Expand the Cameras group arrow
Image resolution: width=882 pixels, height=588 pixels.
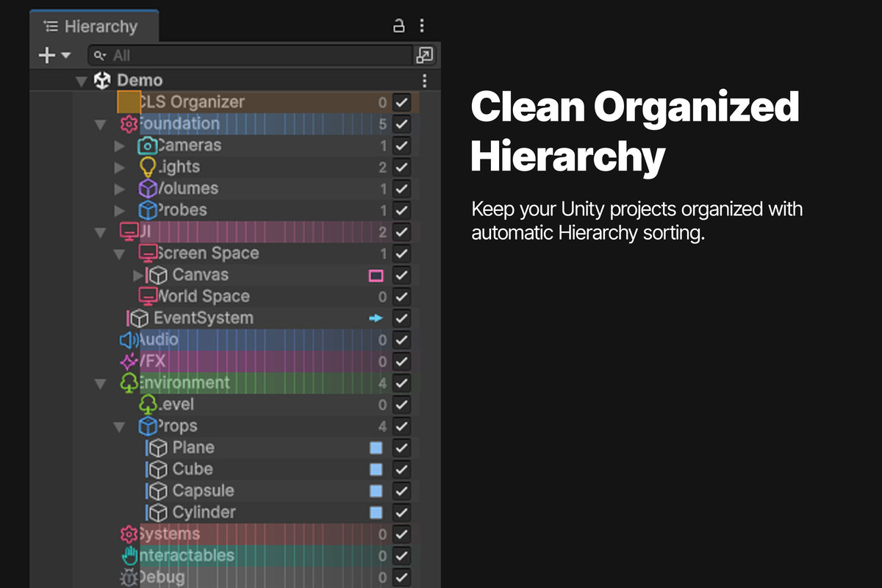[x=120, y=146]
